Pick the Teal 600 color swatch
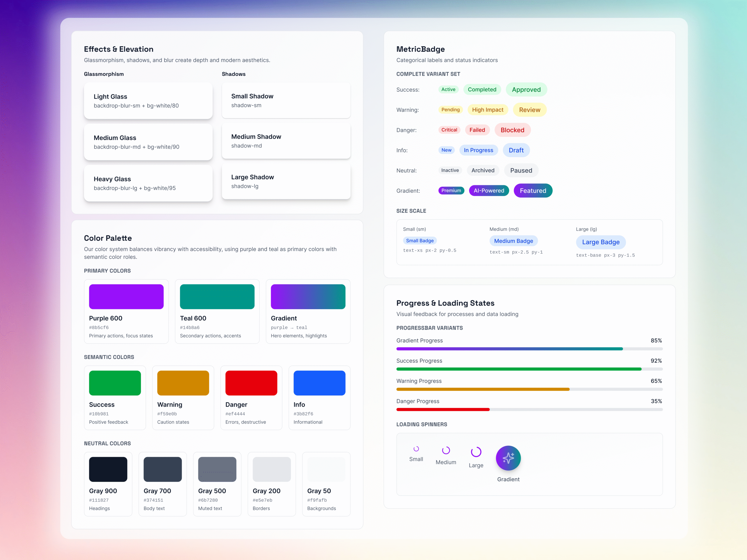Screen dimensions: 747x560 click(x=217, y=296)
